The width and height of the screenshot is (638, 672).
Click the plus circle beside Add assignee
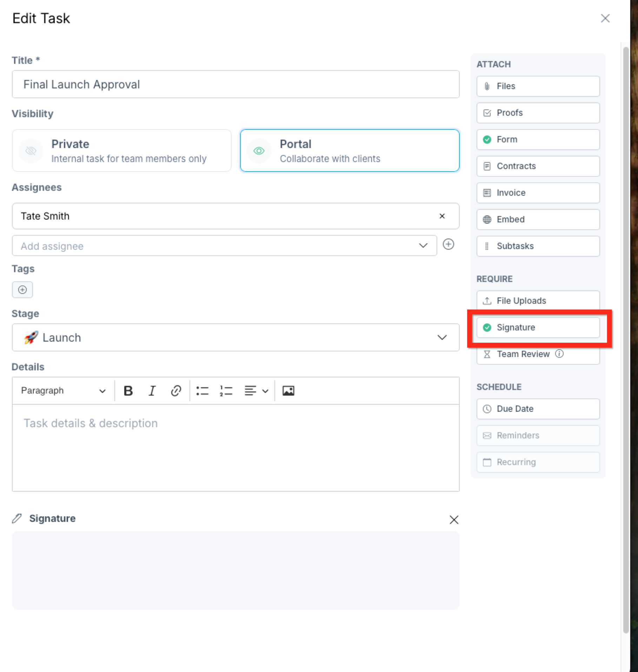(x=448, y=244)
